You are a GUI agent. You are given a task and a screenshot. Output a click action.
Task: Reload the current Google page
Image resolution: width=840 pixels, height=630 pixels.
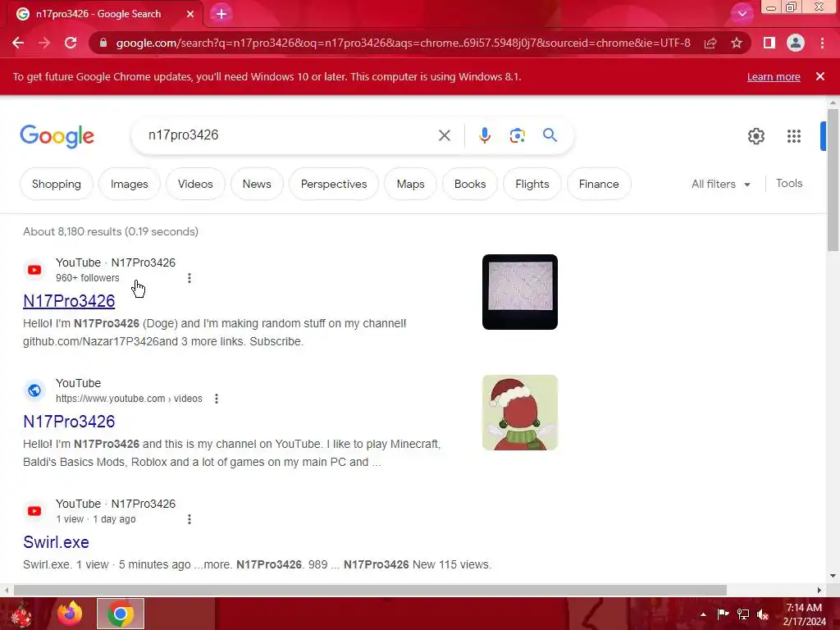click(71, 43)
